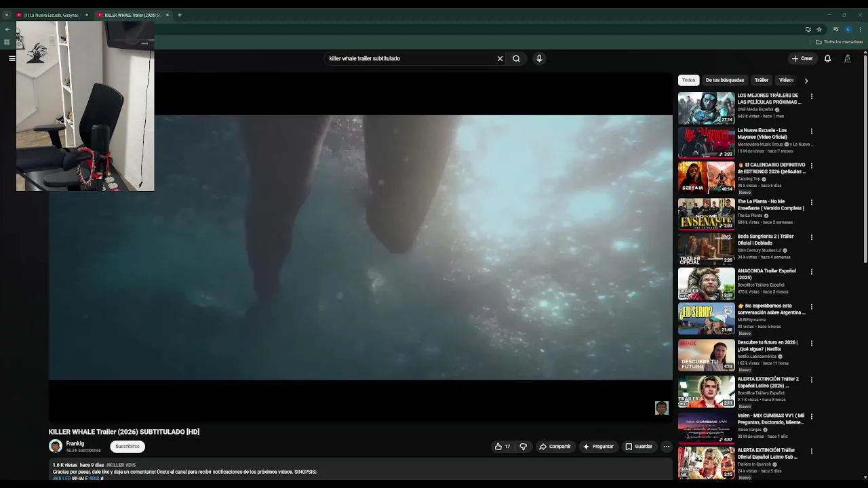Open options for No esperábamos esta conversación video

(811, 306)
